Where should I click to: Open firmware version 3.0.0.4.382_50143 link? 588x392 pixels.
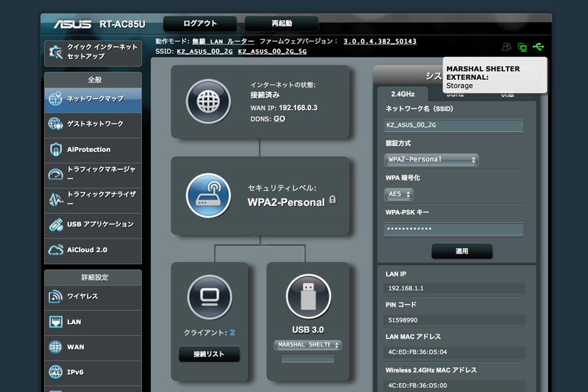pyautogui.click(x=380, y=41)
